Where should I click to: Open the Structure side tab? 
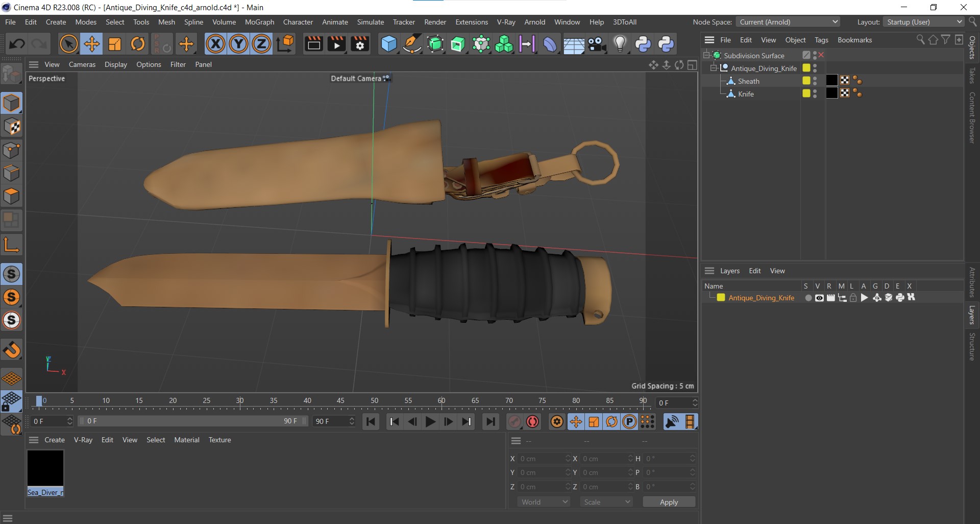tap(972, 346)
